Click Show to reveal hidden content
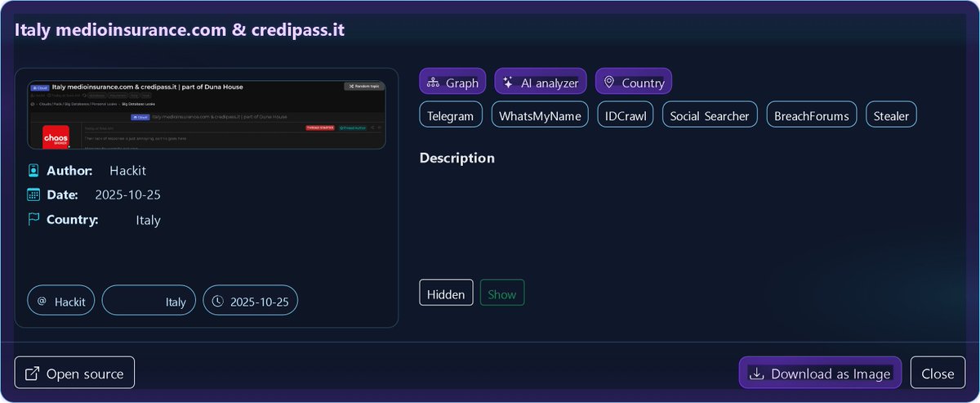The width and height of the screenshot is (980, 403). (x=502, y=293)
